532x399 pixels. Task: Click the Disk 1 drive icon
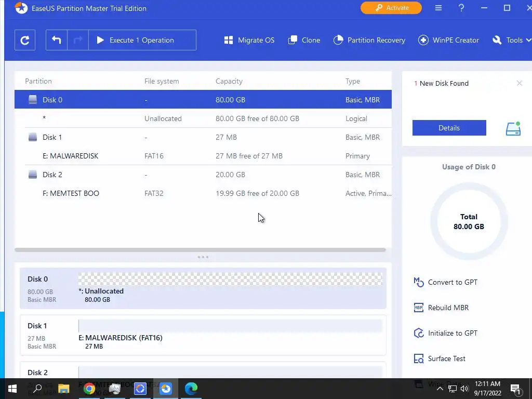33,137
